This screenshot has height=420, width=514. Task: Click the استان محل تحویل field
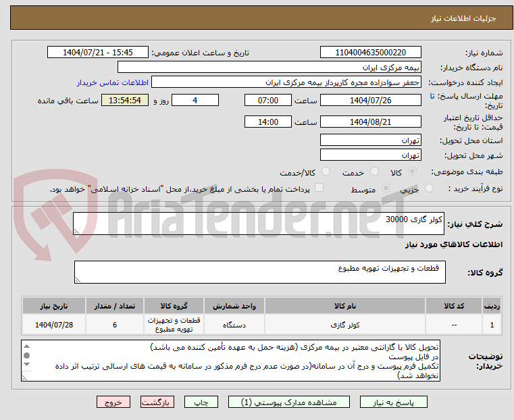[x=370, y=140]
